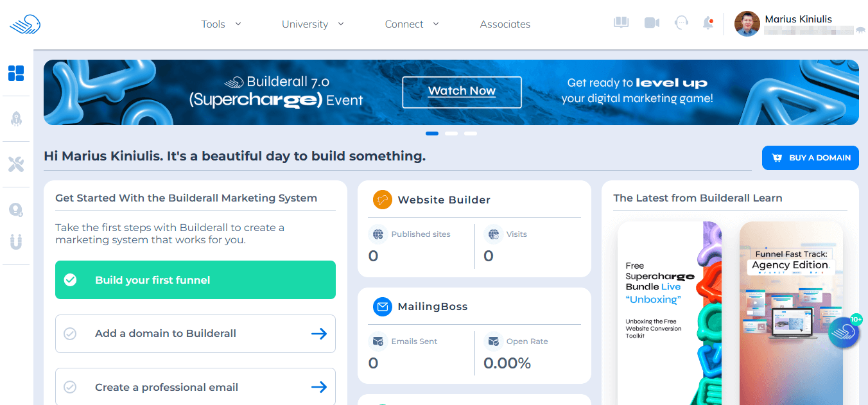This screenshot has height=405, width=868.
Task: Click the Builderall logo in the header
Action: tap(25, 25)
